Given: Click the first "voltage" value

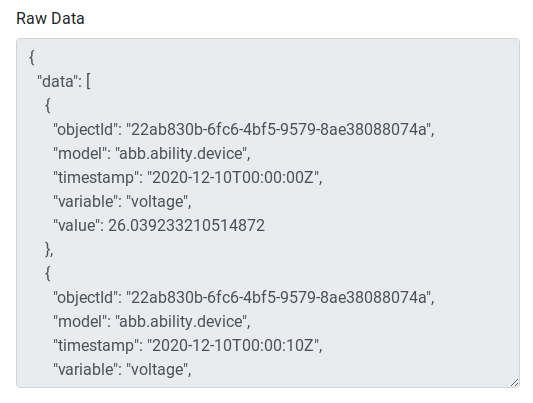Looking at the screenshot, I should tap(159, 202).
